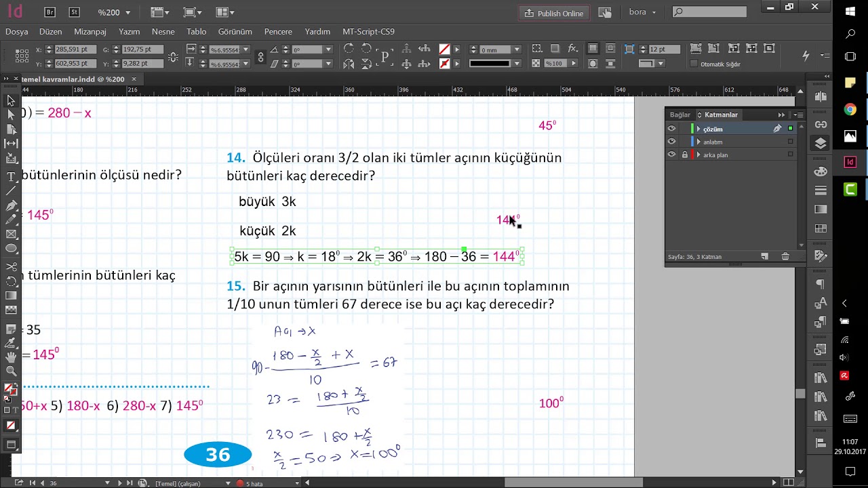Select the Type tool

[11, 177]
